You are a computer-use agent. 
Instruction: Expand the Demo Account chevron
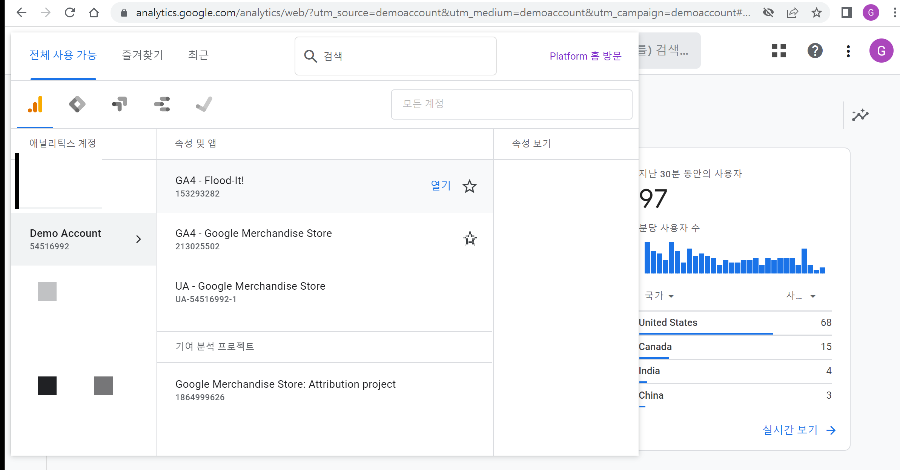(x=138, y=239)
